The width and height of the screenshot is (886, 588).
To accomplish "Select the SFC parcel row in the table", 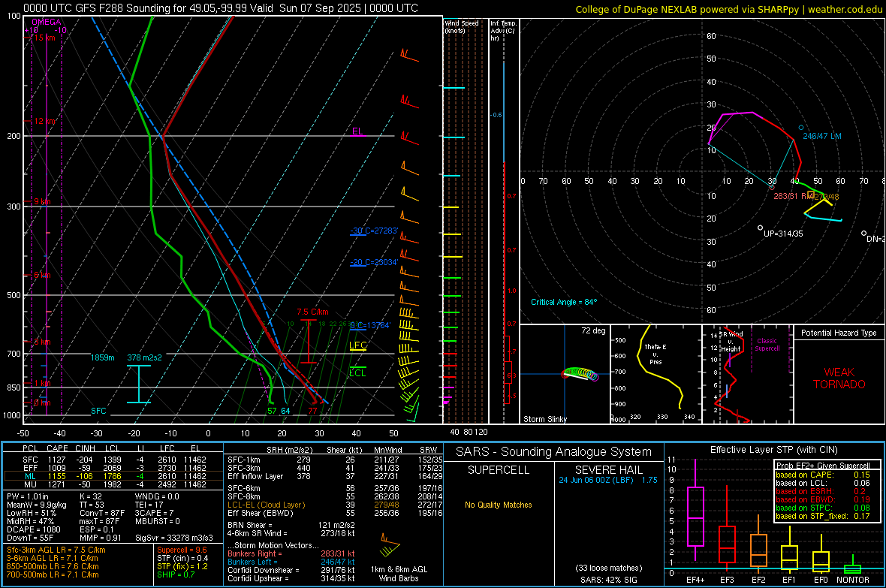I will [x=114, y=460].
